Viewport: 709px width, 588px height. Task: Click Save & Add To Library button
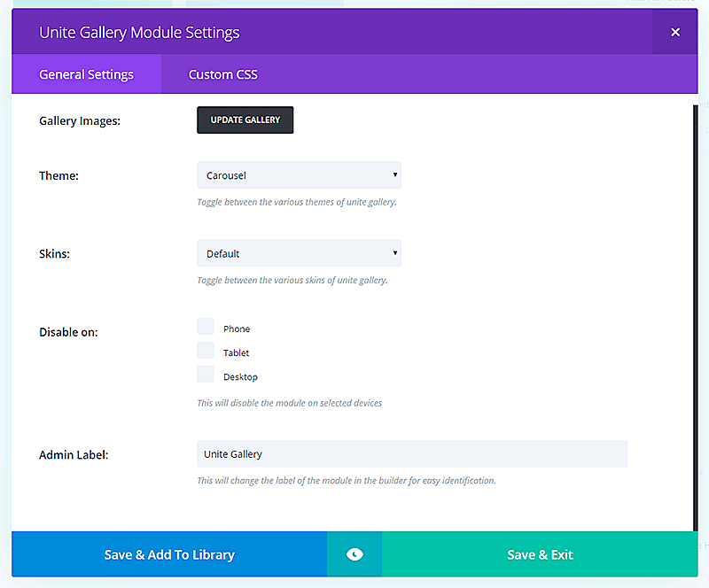coord(169,554)
